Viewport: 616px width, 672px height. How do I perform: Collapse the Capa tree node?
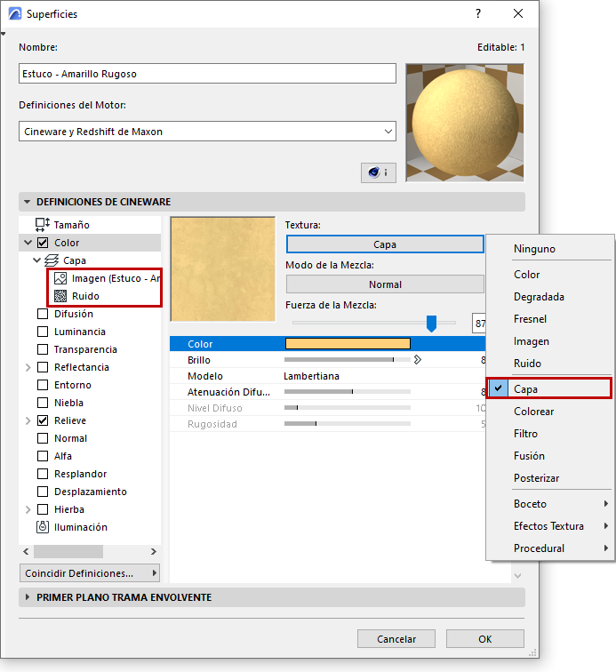point(36,260)
